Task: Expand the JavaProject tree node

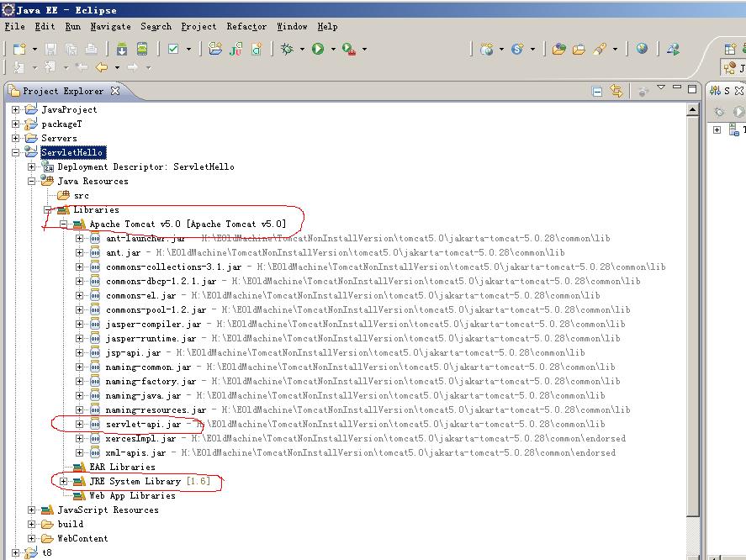Action: 16,109
